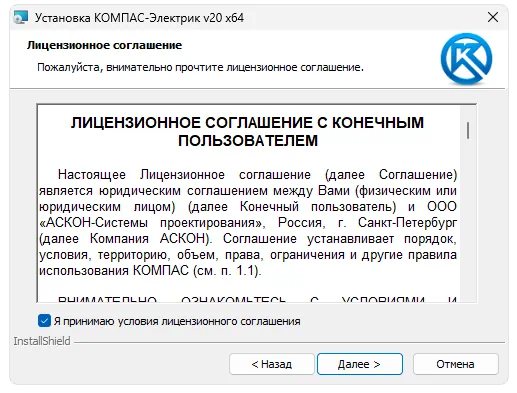Cancel installation via "Отмена" button
Image resolution: width=517 pixels, height=393 pixels.
coord(456,364)
